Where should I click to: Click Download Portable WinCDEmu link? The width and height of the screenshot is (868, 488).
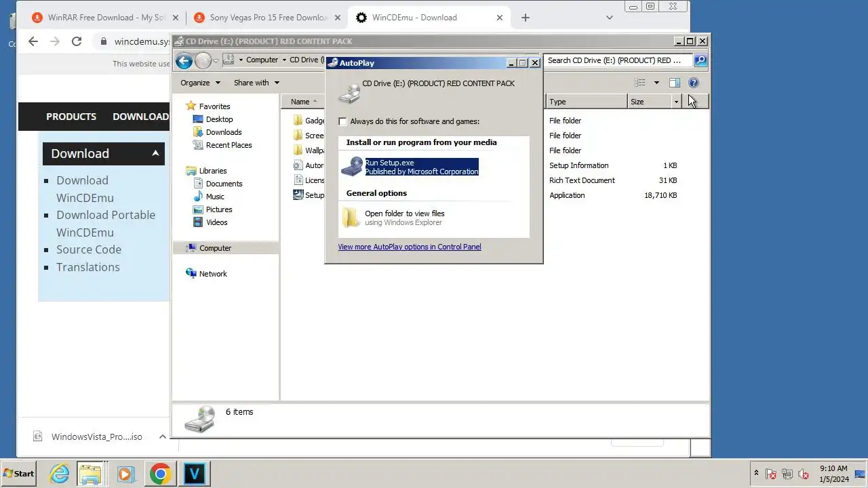[106, 224]
